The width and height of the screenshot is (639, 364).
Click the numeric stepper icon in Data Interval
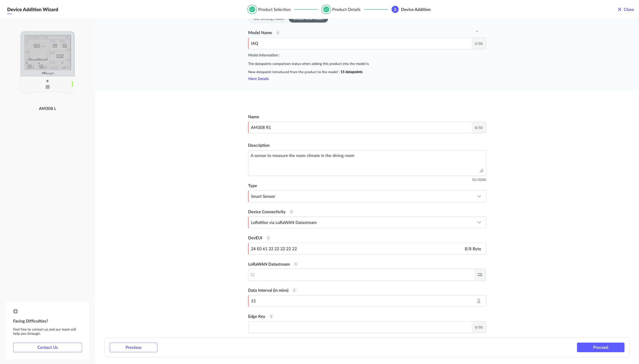pos(479,301)
